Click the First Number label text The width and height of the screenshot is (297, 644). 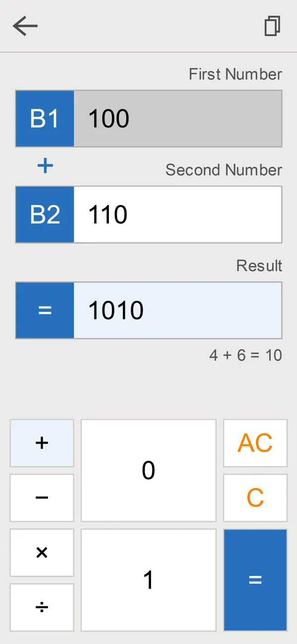click(x=235, y=74)
